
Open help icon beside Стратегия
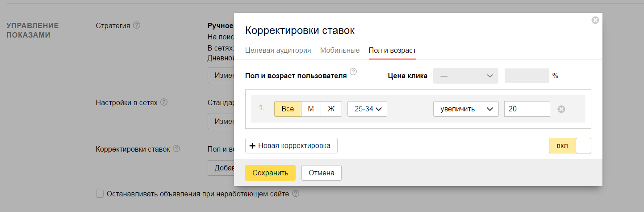(137, 25)
